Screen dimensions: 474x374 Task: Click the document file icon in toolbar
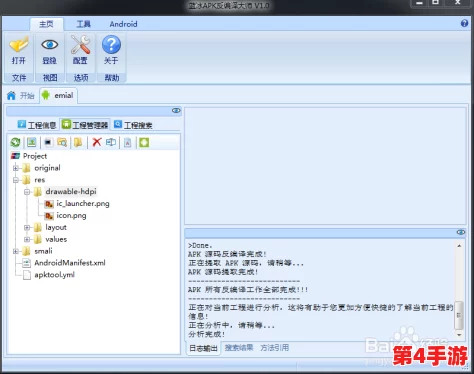coord(128,143)
